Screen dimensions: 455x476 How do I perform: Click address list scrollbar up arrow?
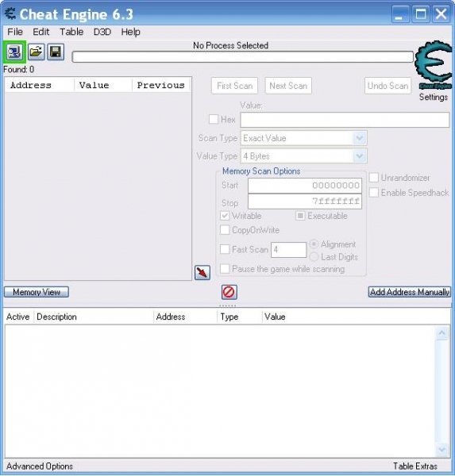(442, 333)
